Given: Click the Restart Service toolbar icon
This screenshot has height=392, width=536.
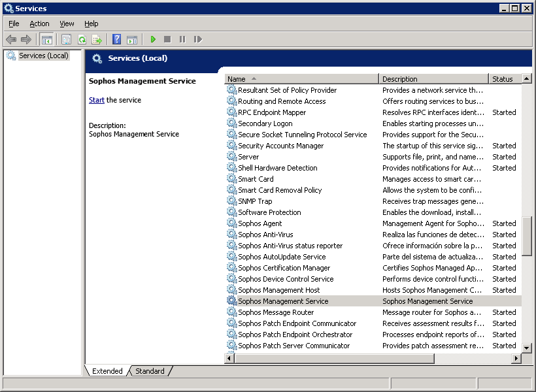Looking at the screenshot, I should point(198,40).
